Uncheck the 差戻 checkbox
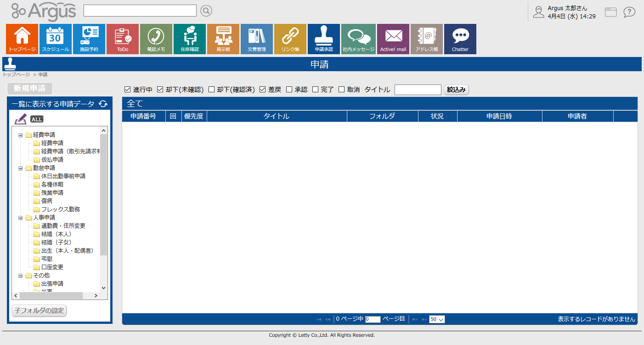The image size is (644, 345). 263,90
